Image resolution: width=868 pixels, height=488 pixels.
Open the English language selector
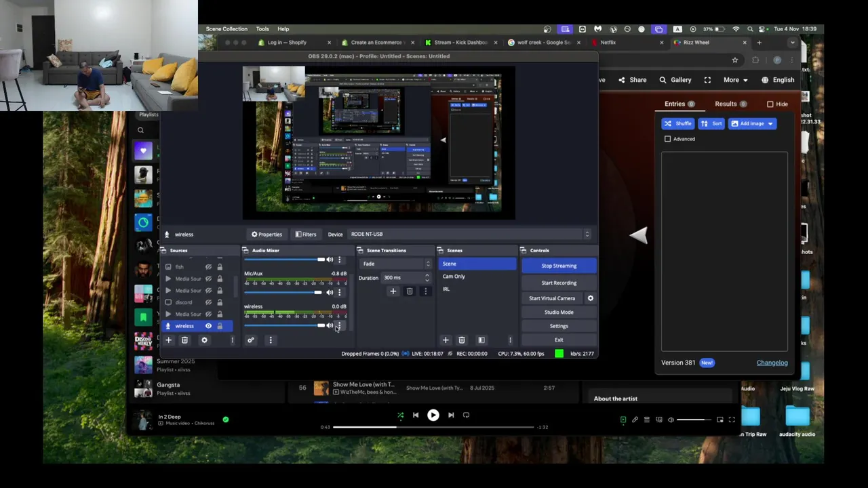777,80
